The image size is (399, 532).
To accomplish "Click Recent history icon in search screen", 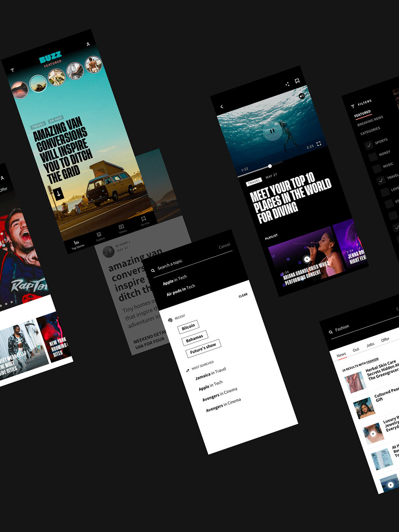I will tap(170, 320).
